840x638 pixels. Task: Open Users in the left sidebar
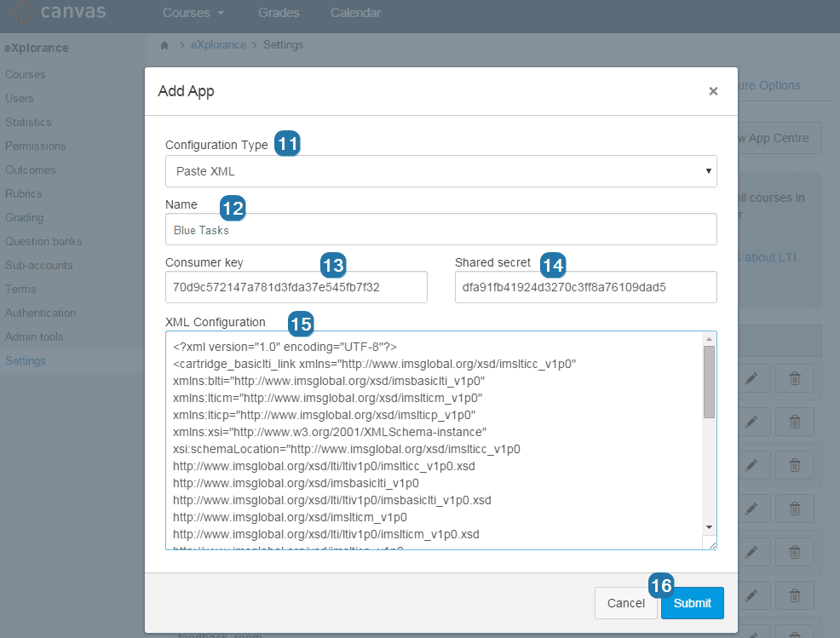[x=20, y=99]
